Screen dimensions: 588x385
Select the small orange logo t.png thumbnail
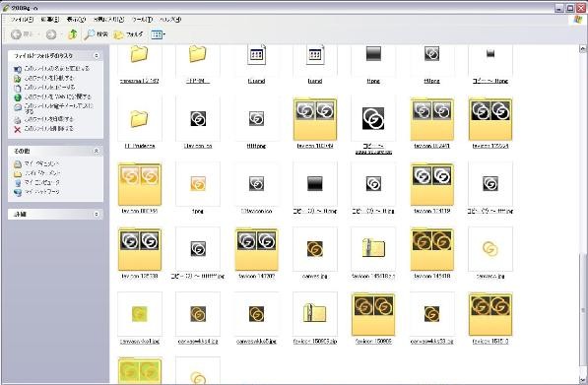coord(198,184)
